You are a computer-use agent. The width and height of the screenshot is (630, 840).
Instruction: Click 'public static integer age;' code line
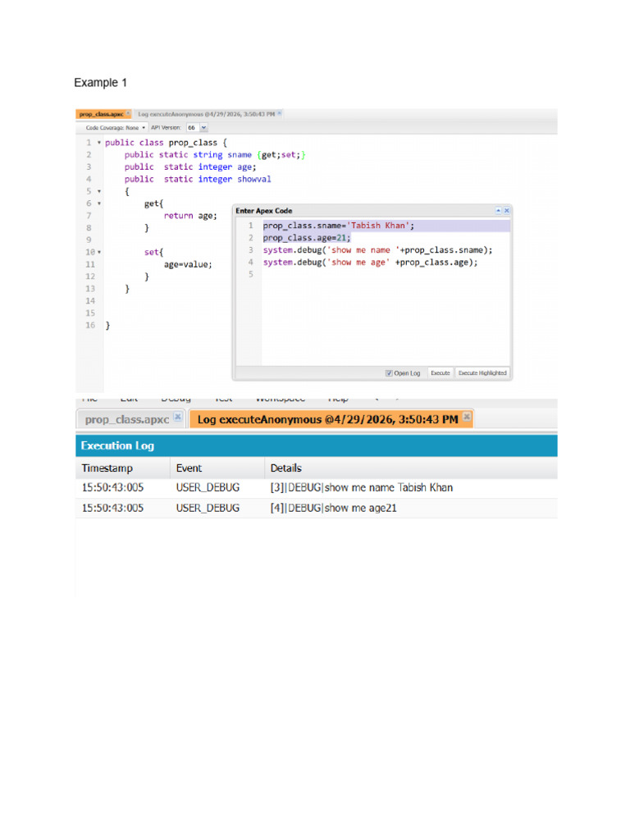190,167
